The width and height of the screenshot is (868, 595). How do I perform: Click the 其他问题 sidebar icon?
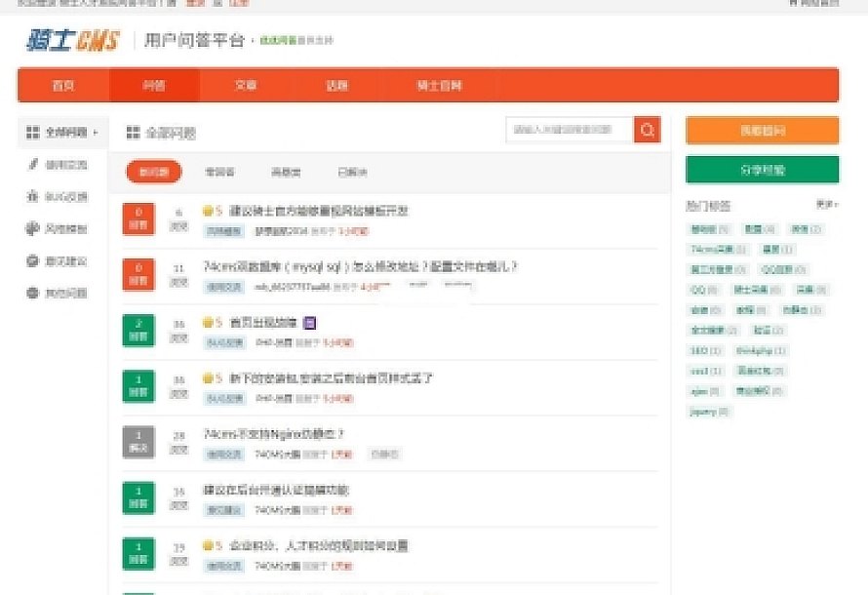tap(32, 293)
